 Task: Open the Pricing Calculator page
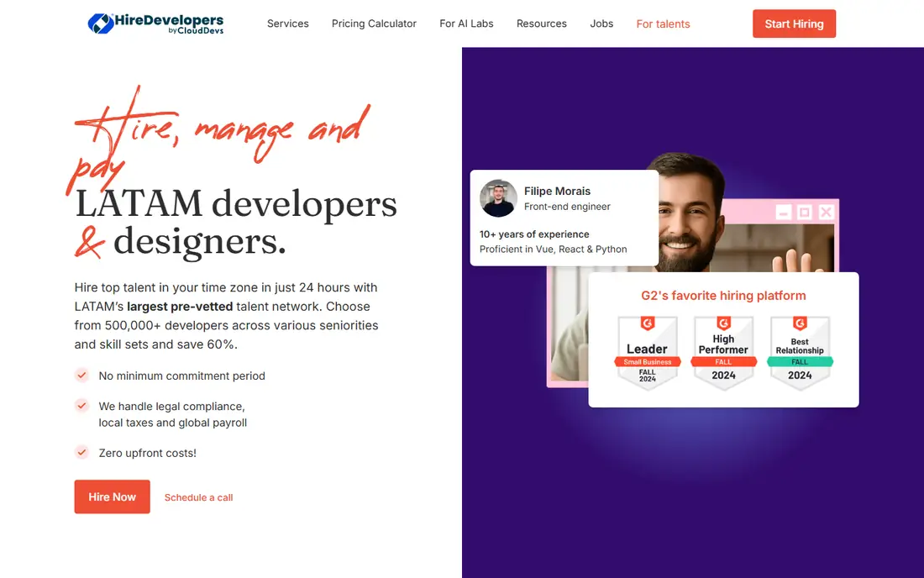coord(374,24)
